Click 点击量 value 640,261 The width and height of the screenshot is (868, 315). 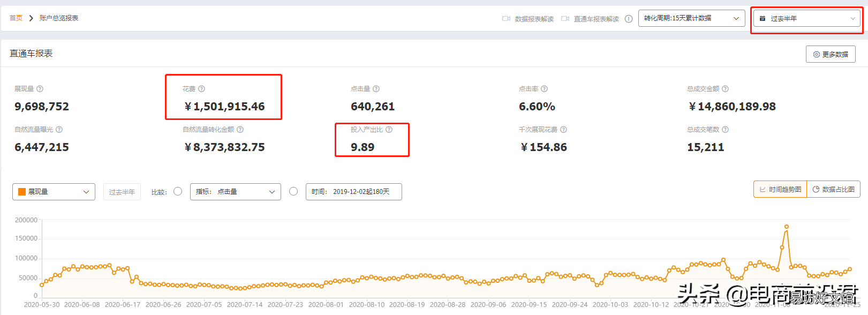pyautogui.click(x=373, y=107)
